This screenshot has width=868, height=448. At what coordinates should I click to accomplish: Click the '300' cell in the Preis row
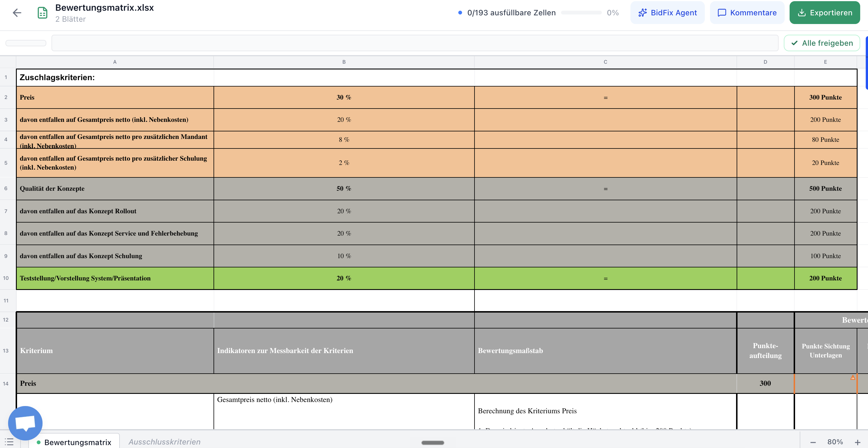click(x=765, y=384)
